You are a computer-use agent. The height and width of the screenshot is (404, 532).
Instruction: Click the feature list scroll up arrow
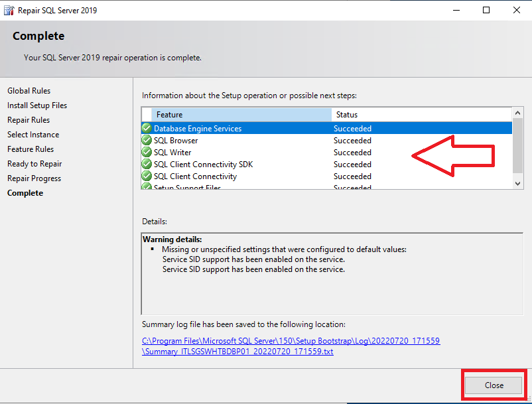coord(517,113)
